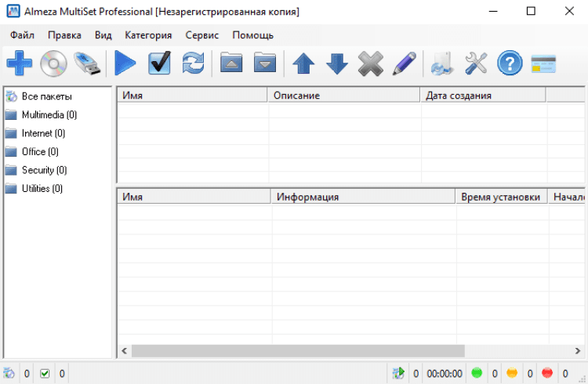Click the horizontal scrollbar thumb

point(298,351)
